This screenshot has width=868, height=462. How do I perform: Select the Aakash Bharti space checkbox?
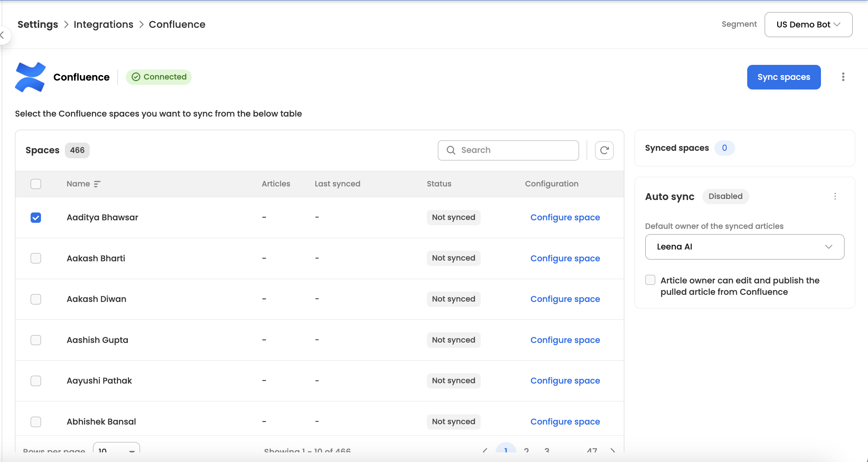click(36, 258)
